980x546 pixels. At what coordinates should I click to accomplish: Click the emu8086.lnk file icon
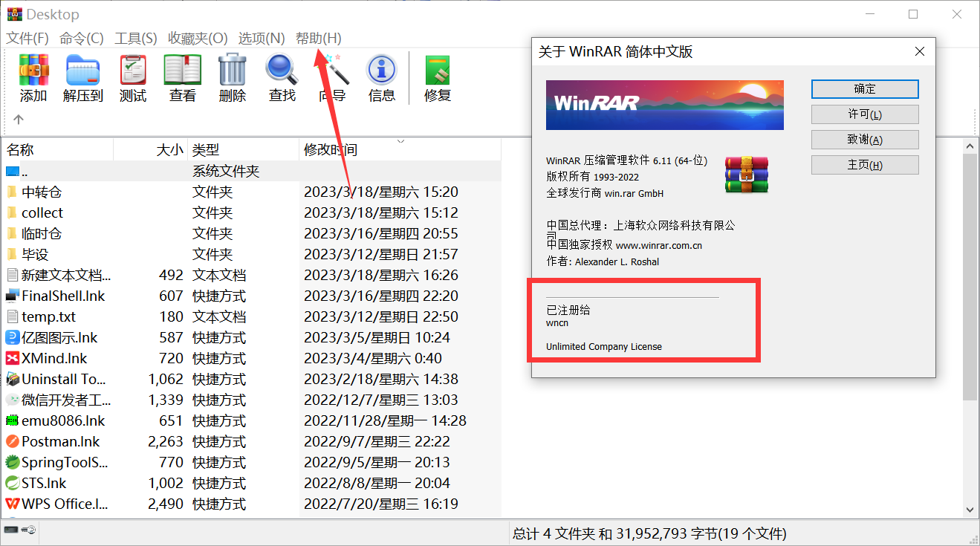coord(12,420)
